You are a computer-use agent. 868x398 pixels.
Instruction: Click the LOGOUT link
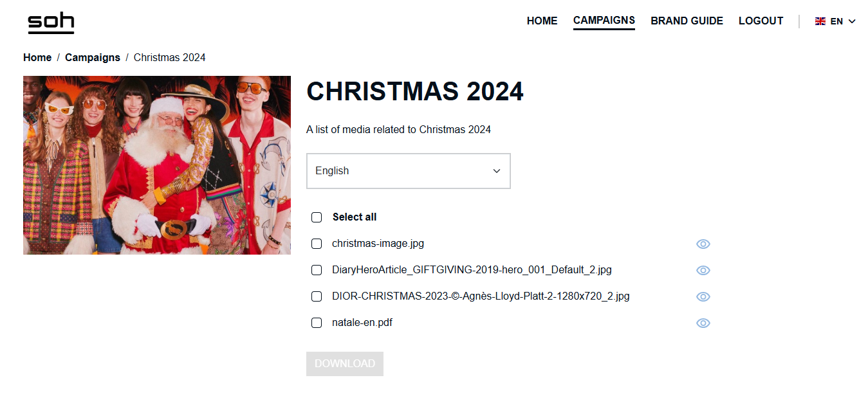(x=761, y=21)
